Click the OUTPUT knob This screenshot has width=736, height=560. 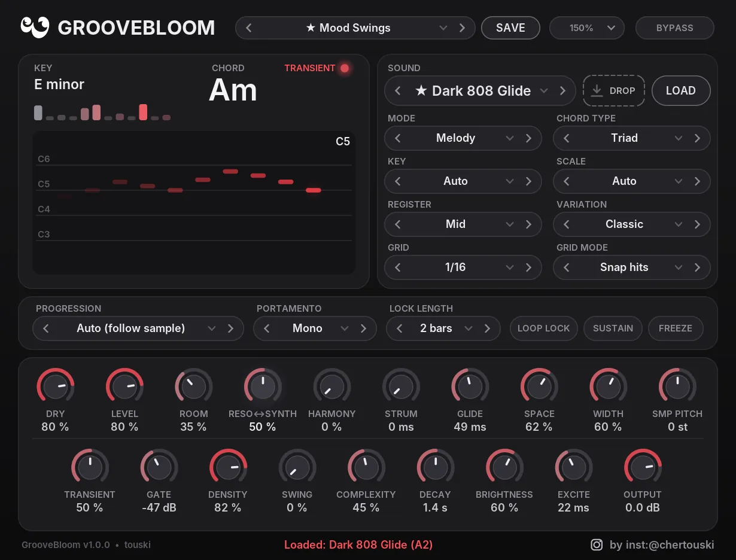(x=643, y=467)
